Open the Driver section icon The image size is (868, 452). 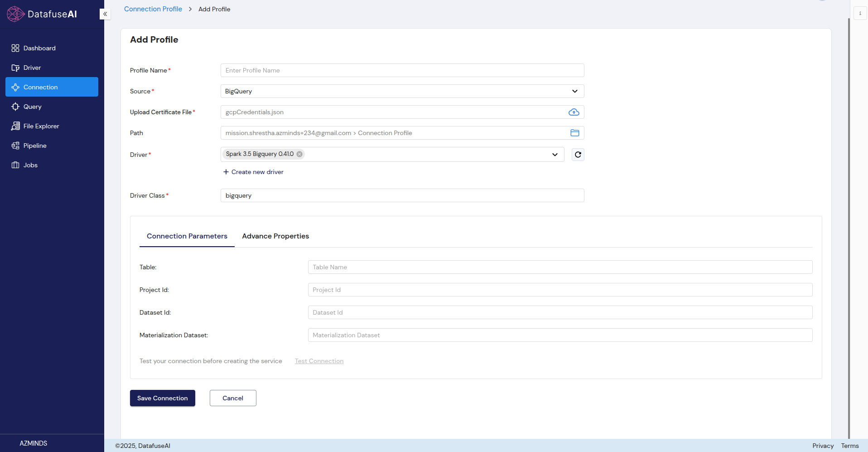[x=15, y=68]
